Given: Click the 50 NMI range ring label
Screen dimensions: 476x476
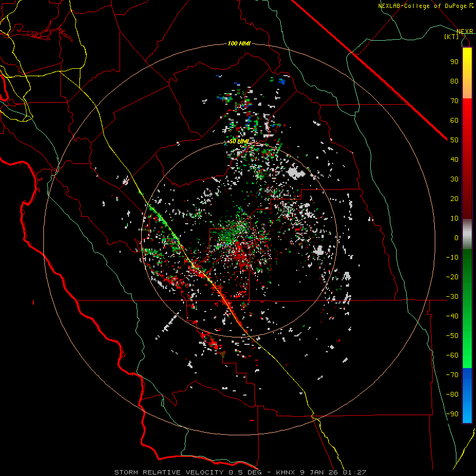Looking at the screenshot, I should coord(239,141).
